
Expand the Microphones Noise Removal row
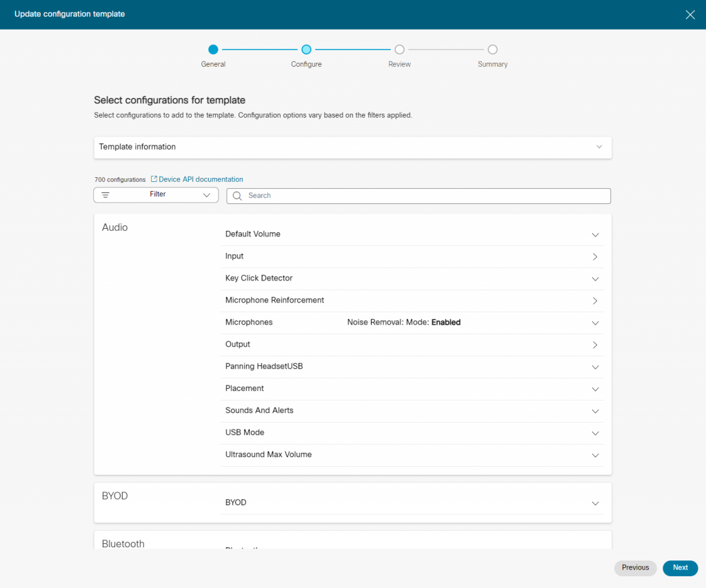click(595, 323)
